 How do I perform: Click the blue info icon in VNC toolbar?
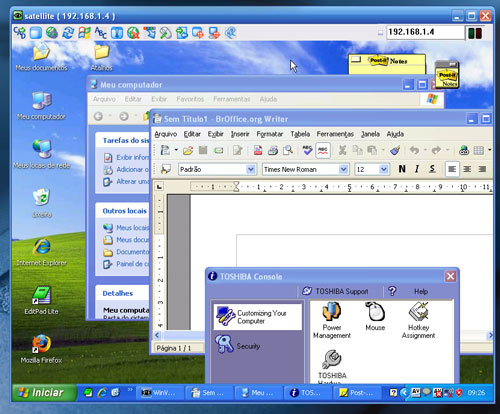[x=117, y=33]
